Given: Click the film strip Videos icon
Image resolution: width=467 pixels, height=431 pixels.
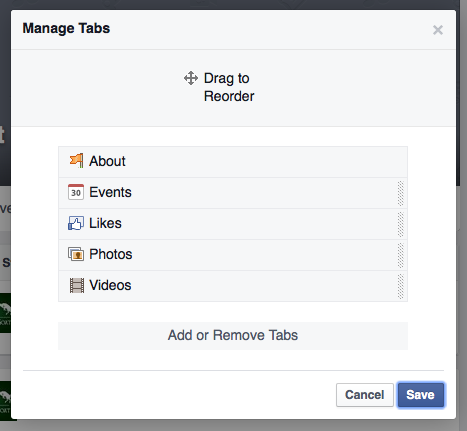Looking at the screenshot, I should click(77, 285).
